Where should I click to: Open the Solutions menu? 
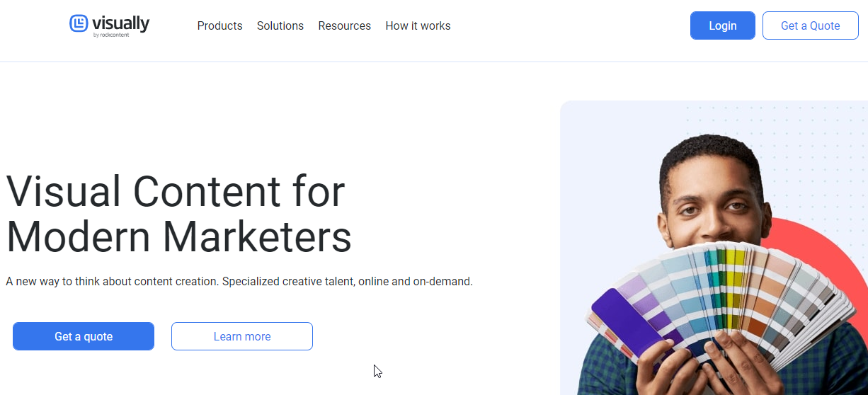(280, 25)
